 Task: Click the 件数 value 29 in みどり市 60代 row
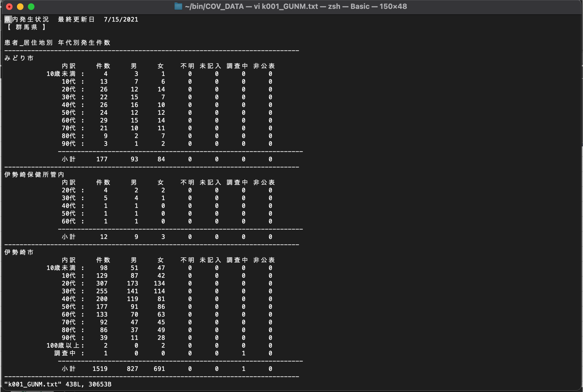coord(104,121)
